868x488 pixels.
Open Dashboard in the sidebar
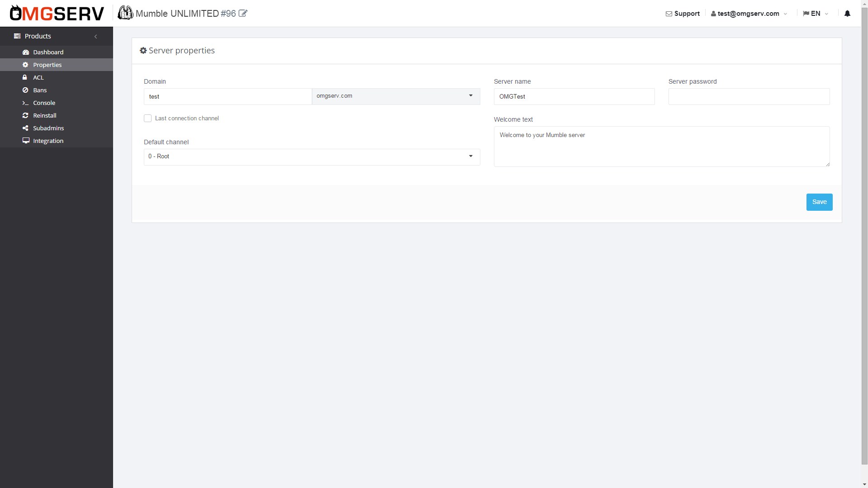57,52
